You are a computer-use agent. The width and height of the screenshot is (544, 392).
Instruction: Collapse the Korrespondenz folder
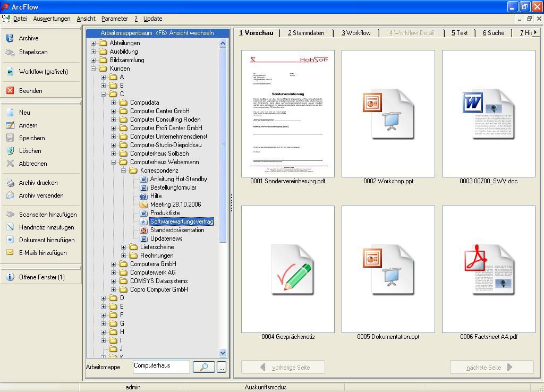pos(123,171)
